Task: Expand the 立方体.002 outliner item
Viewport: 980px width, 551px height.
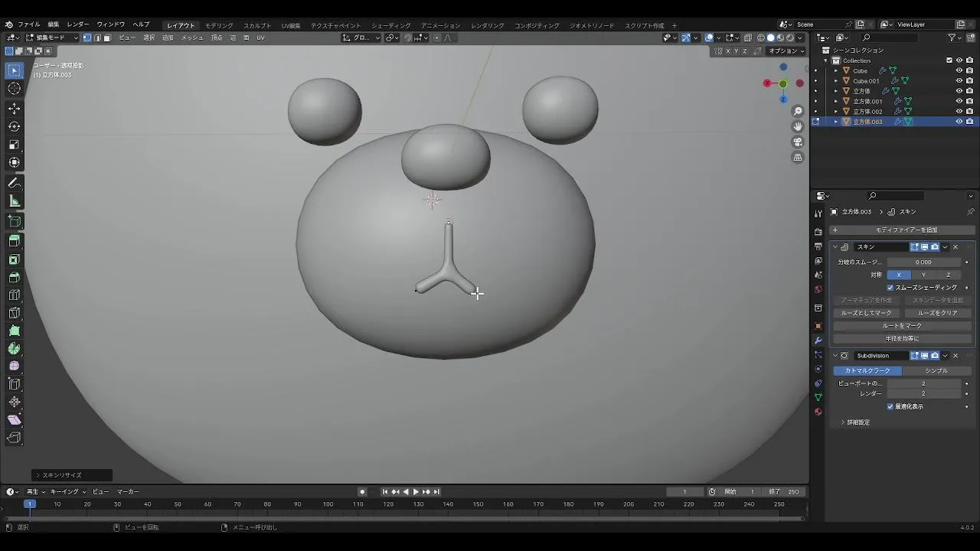Action: coord(836,111)
